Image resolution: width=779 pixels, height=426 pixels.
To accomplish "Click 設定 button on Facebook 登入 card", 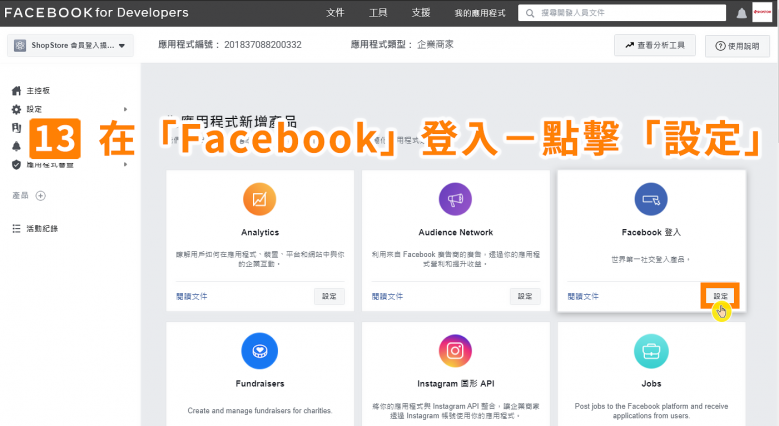I will (720, 296).
